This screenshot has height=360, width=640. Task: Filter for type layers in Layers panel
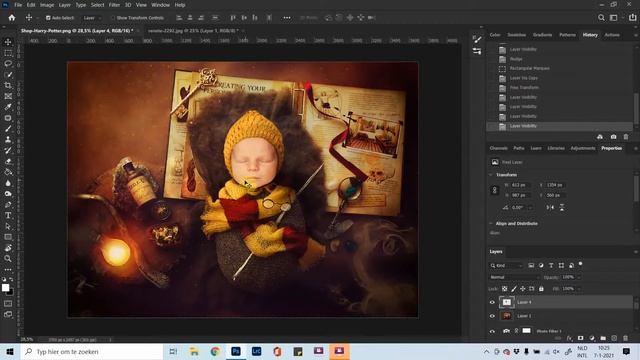[551, 265]
